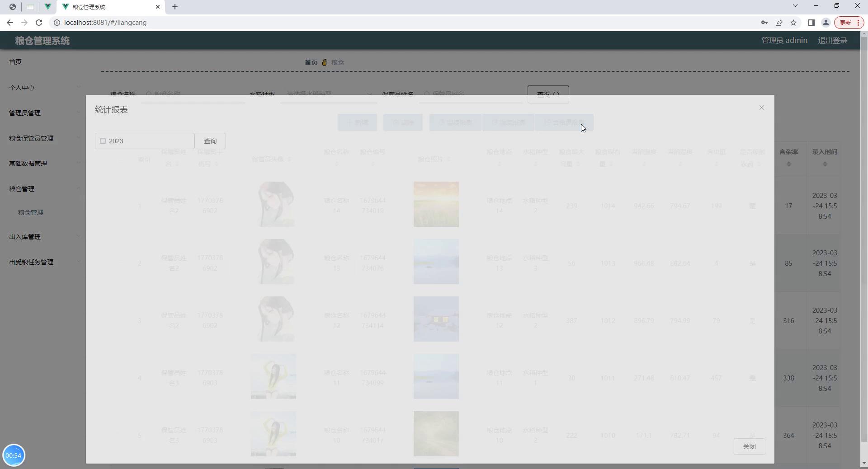Click the 首页 breadcrumb link

pos(311,62)
